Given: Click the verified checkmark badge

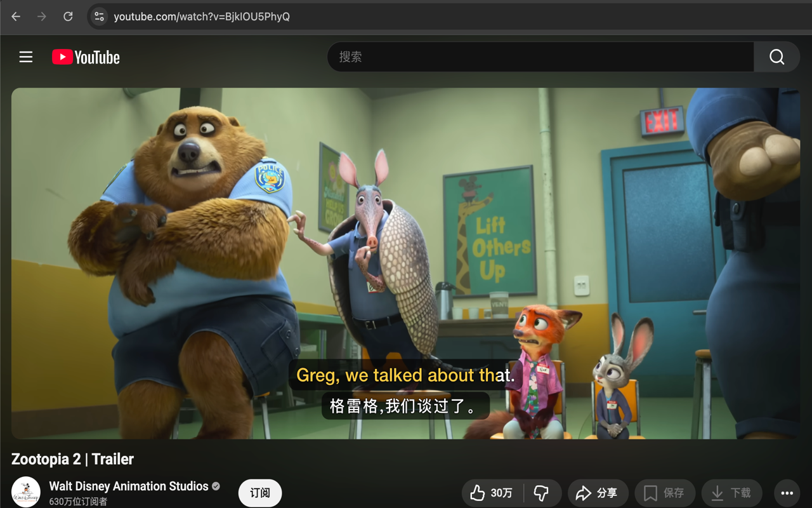Looking at the screenshot, I should (216, 486).
